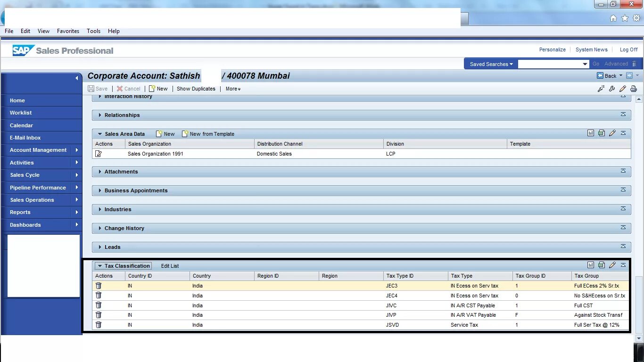This screenshot has width=644, height=362.
Task: Click New in account toolbar
Action: click(x=158, y=89)
